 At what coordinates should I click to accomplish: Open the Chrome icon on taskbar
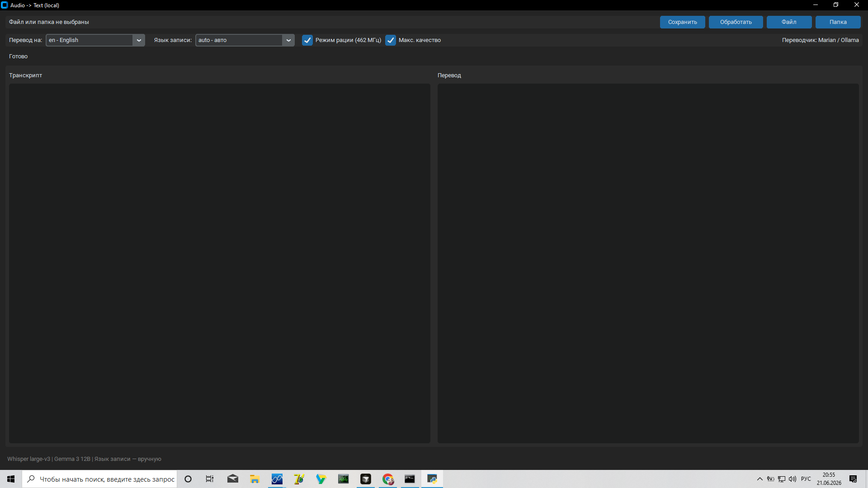388,479
